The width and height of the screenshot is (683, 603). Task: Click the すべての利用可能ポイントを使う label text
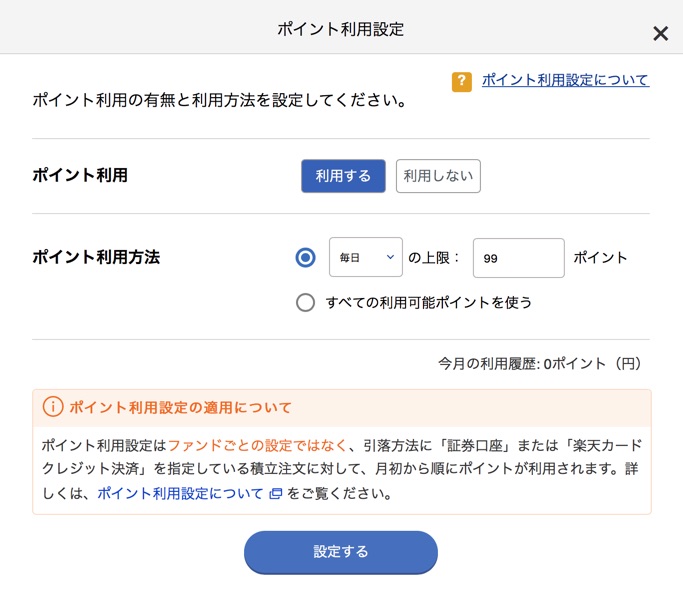coord(428,302)
